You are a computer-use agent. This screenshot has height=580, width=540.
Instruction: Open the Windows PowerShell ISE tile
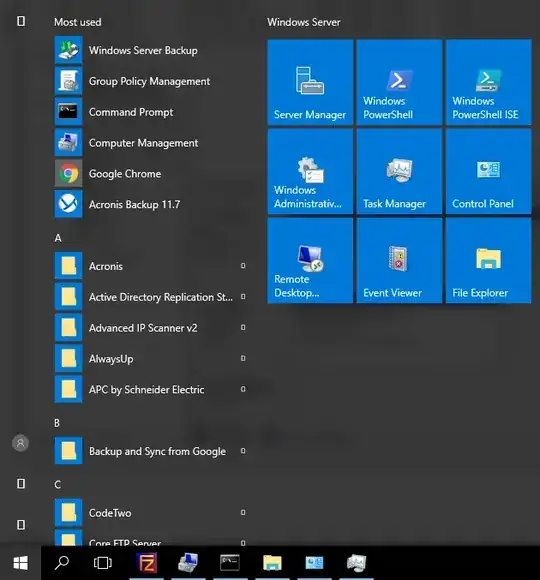click(488, 82)
